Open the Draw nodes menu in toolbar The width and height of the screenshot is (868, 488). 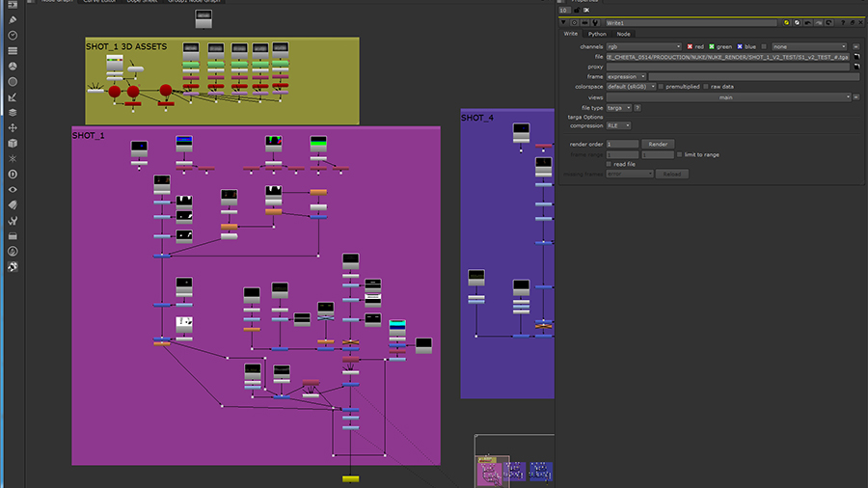pos(14,19)
